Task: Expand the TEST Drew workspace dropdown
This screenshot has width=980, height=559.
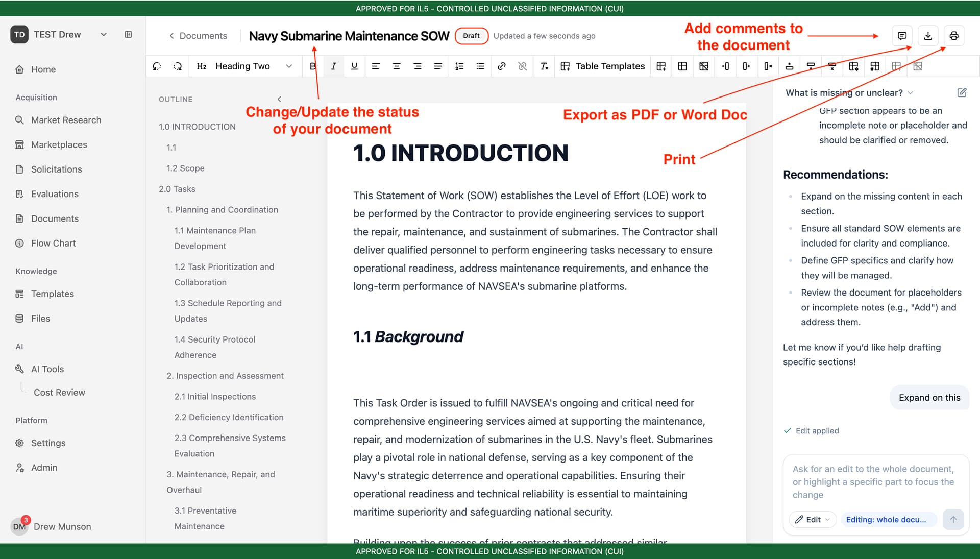Action: point(104,35)
